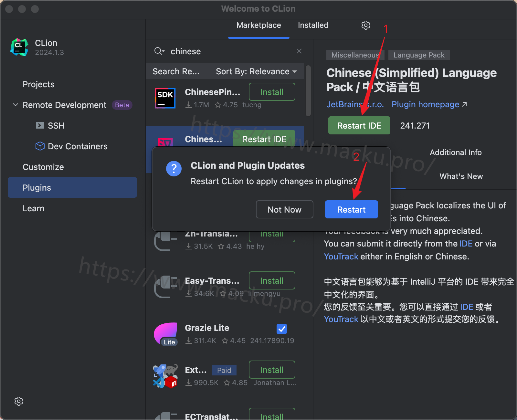Open search options dropdown arrow

click(x=164, y=51)
